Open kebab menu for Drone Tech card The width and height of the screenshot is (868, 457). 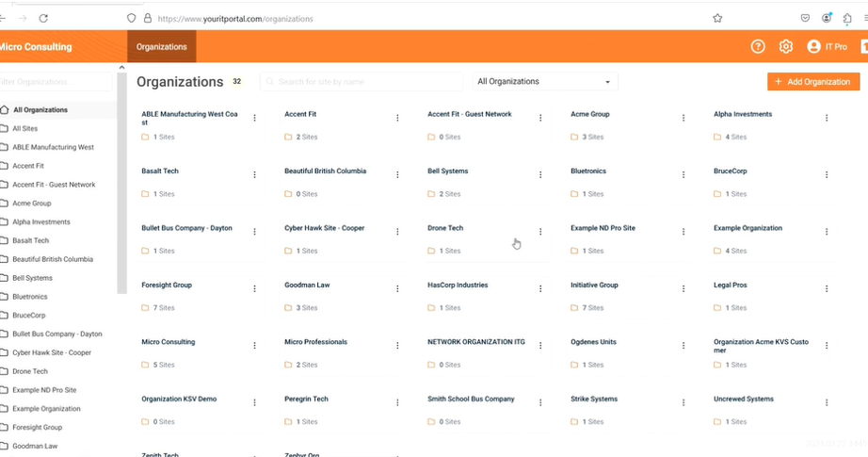pyautogui.click(x=540, y=232)
